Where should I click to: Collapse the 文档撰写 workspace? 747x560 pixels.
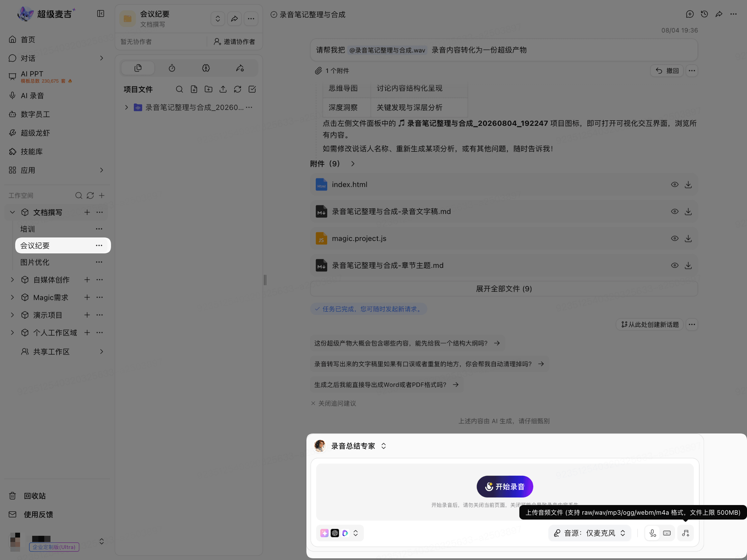12,212
